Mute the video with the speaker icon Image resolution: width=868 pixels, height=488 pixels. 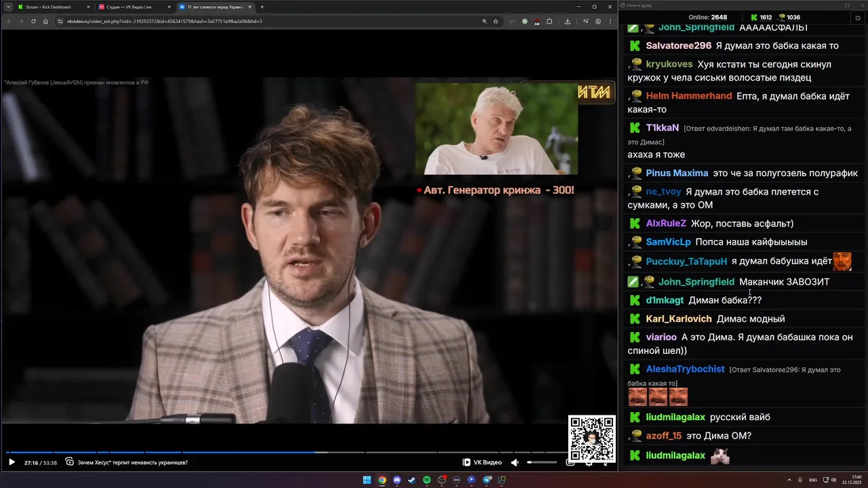coord(515,462)
